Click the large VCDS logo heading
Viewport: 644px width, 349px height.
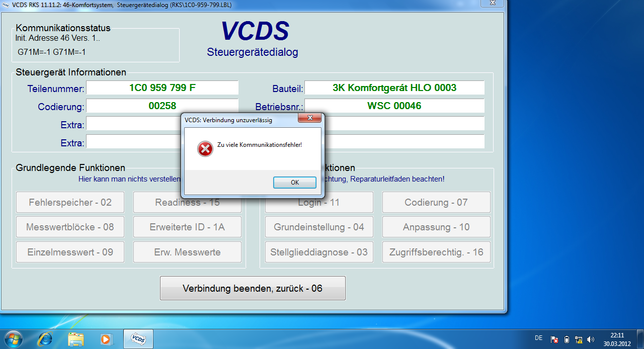point(255,31)
